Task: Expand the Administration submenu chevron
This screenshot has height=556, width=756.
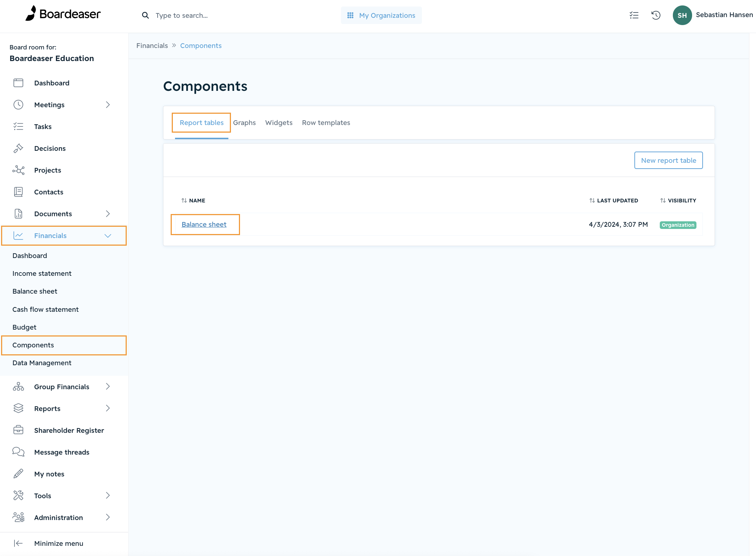Action: (108, 517)
